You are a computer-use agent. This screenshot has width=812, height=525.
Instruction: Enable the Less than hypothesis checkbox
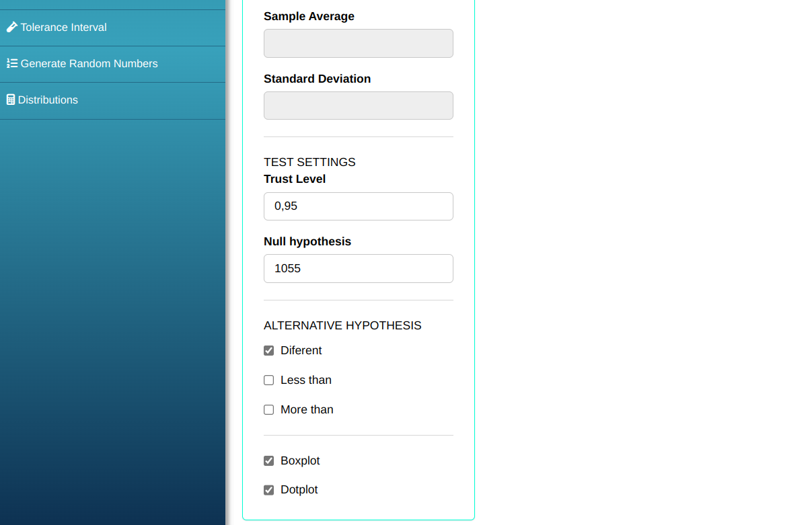click(x=269, y=380)
